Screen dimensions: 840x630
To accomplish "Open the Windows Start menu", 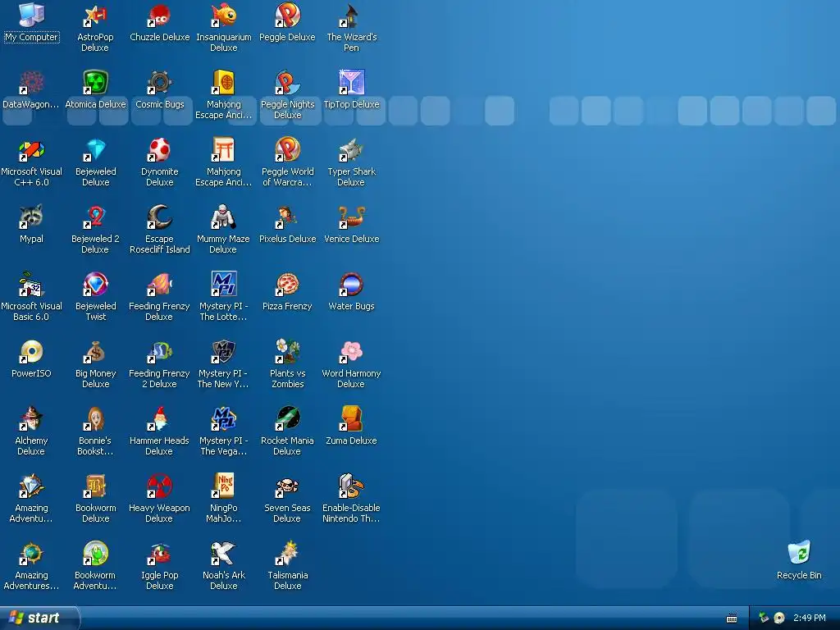I will [x=39, y=618].
